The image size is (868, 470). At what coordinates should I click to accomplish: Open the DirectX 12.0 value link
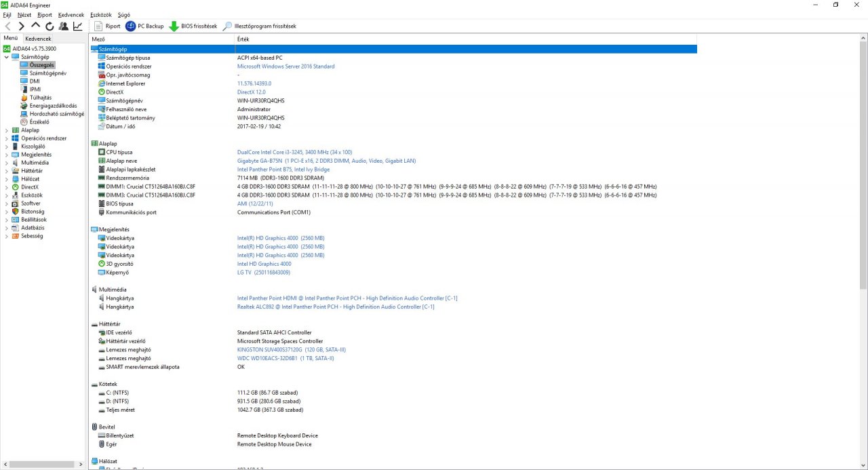[252, 92]
